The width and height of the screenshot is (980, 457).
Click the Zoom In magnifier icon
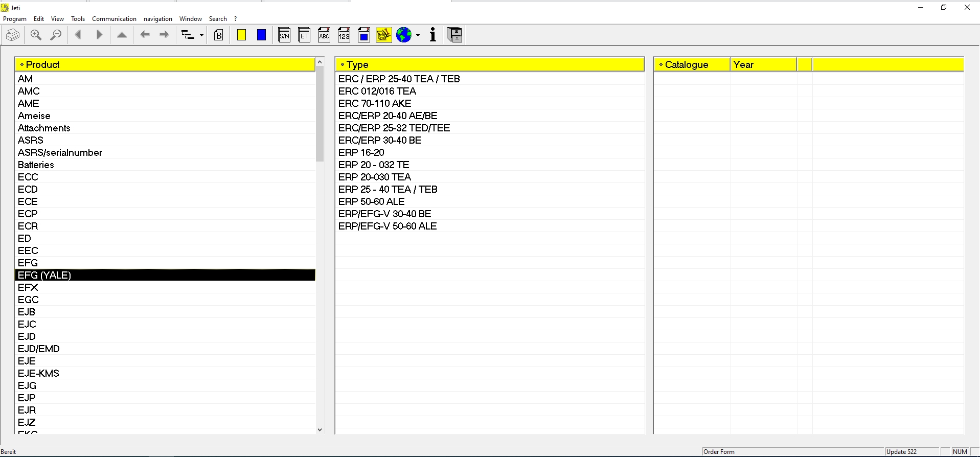coord(36,35)
